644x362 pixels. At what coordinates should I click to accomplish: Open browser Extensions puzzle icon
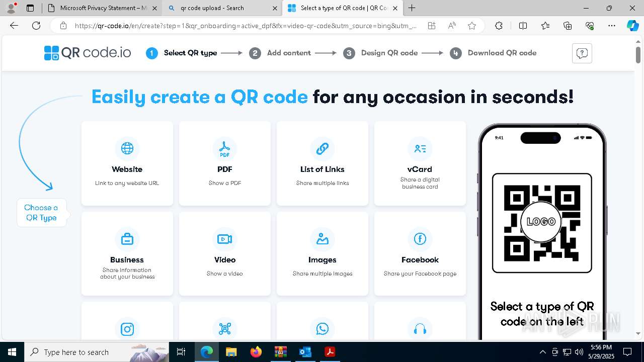(x=499, y=26)
